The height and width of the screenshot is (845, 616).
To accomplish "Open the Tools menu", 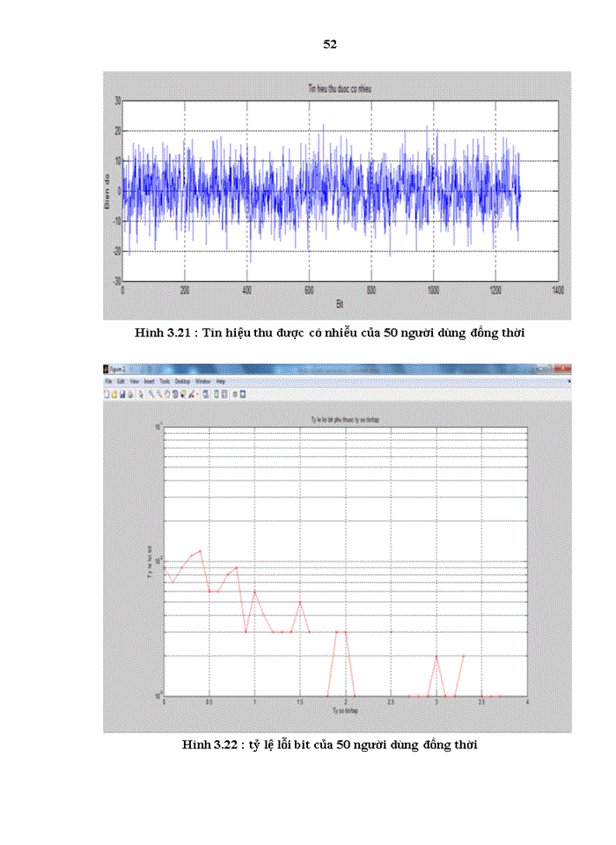I will [165, 381].
